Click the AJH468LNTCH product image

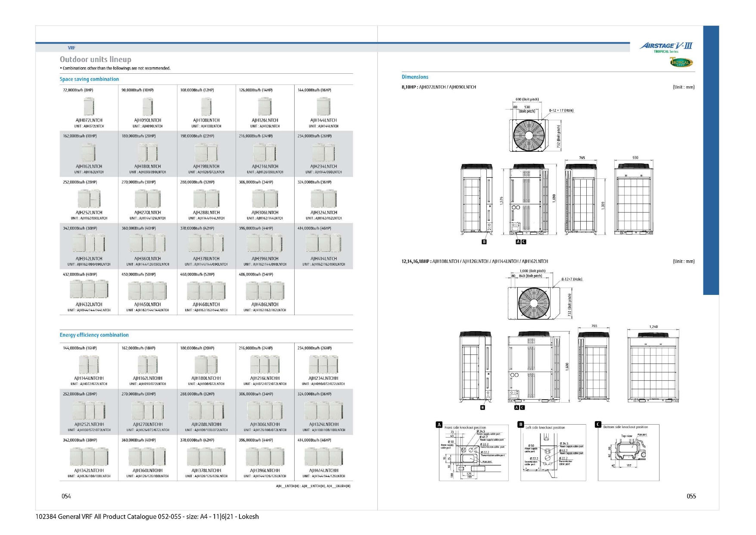click(x=206, y=290)
